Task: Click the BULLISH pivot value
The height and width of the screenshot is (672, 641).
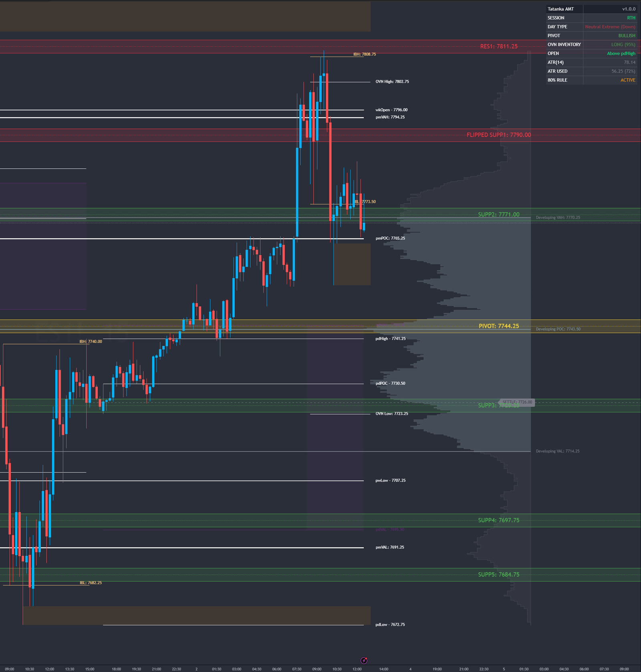Action: pos(627,36)
